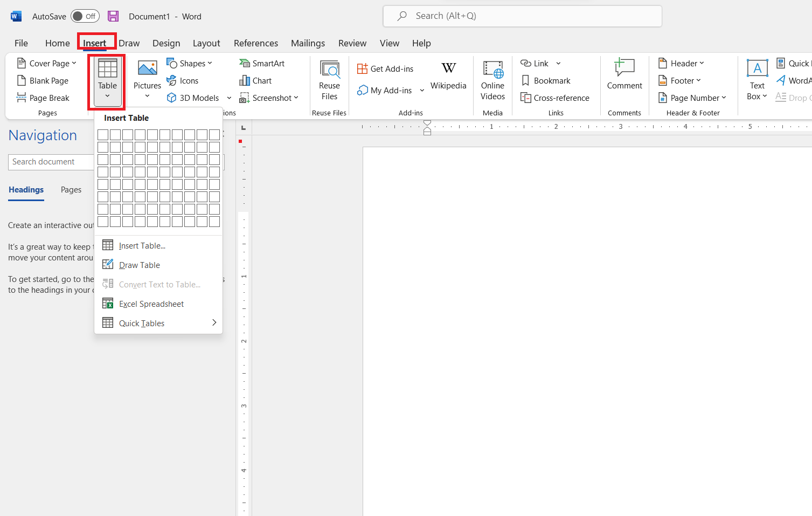
Task: Add a Comment from the ribbon
Action: coord(624,75)
